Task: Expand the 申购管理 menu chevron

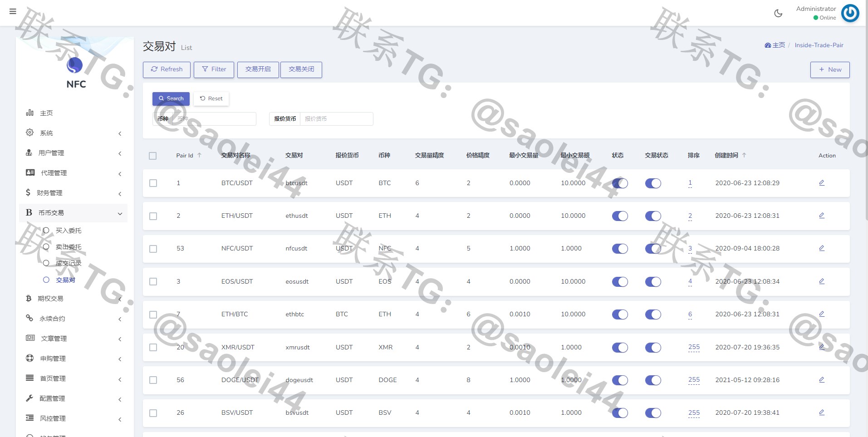Action: (120, 359)
